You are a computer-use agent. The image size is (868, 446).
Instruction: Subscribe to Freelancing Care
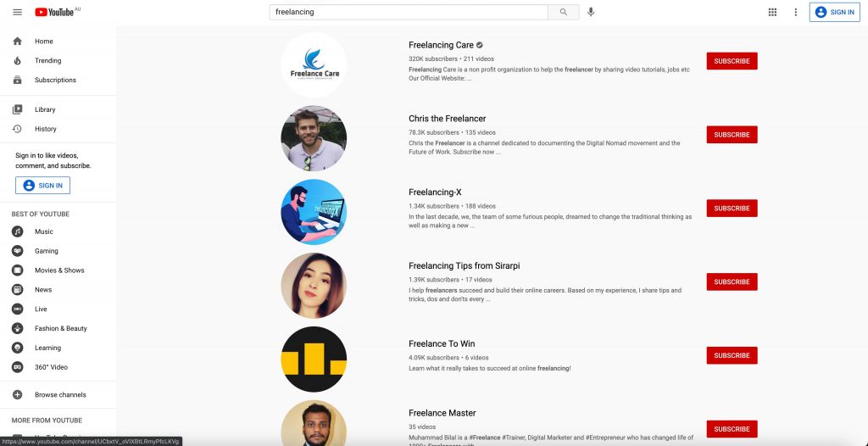pyautogui.click(x=732, y=61)
